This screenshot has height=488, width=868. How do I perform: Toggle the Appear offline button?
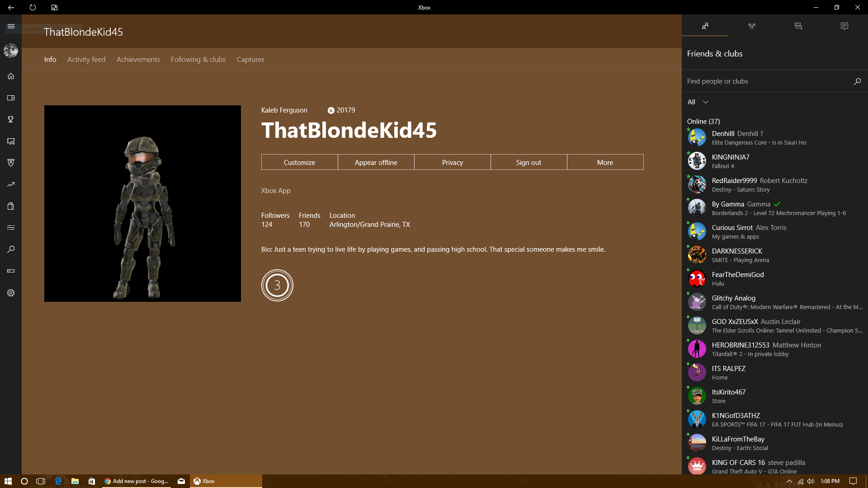[x=376, y=162]
